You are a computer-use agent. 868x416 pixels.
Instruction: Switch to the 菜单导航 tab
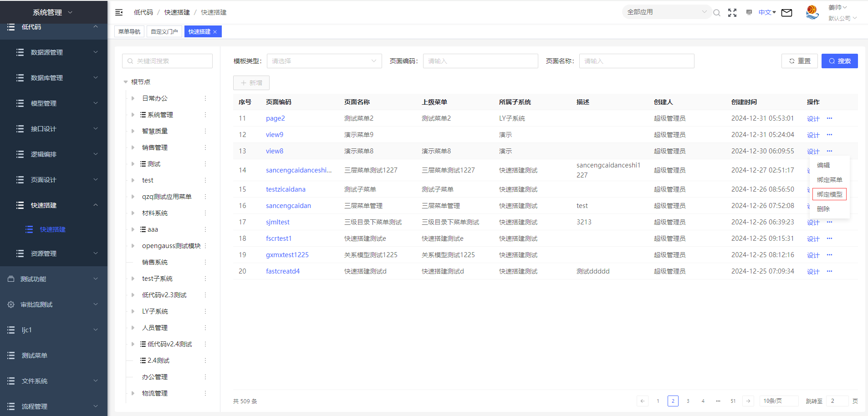coord(129,31)
